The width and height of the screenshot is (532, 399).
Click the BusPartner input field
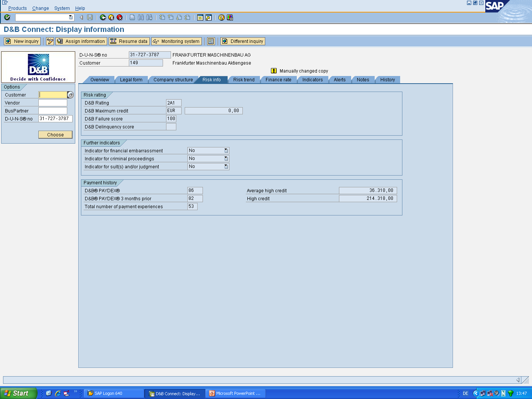coord(53,111)
